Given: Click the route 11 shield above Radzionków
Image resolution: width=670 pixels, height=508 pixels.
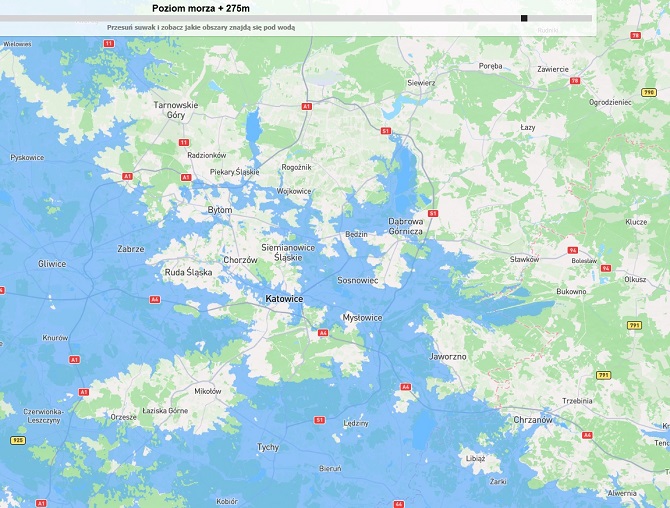Looking at the screenshot, I should (184, 142).
